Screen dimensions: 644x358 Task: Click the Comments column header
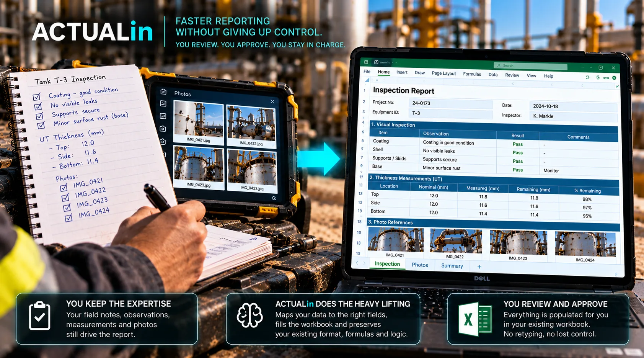pos(578,137)
